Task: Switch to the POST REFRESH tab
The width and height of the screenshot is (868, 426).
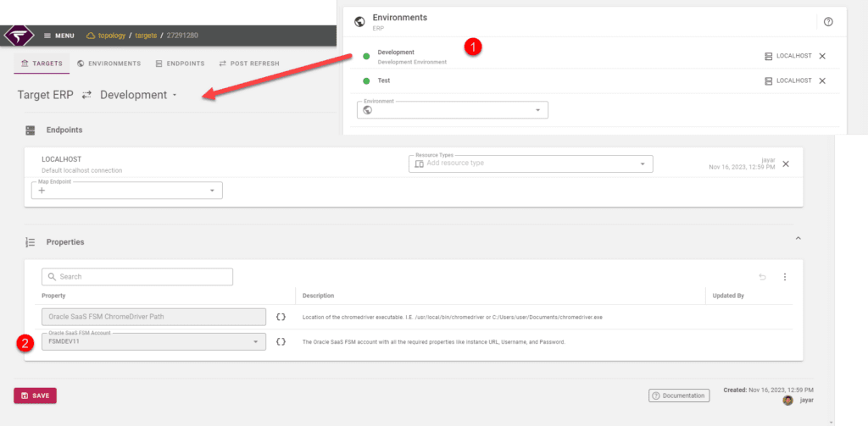Action: click(x=249, y=64)
